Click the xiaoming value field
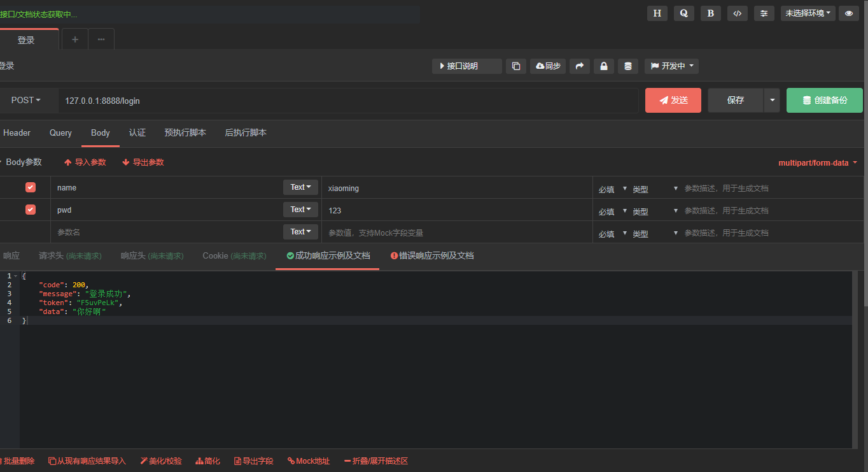 point(457,188)
